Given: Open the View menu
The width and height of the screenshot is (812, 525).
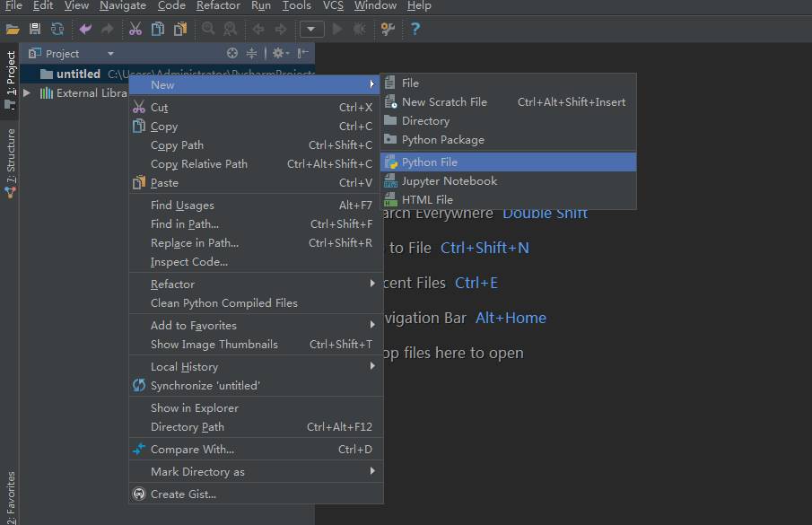Looking at the screenshot, I should pyautogui.click(x=76, y=5).
